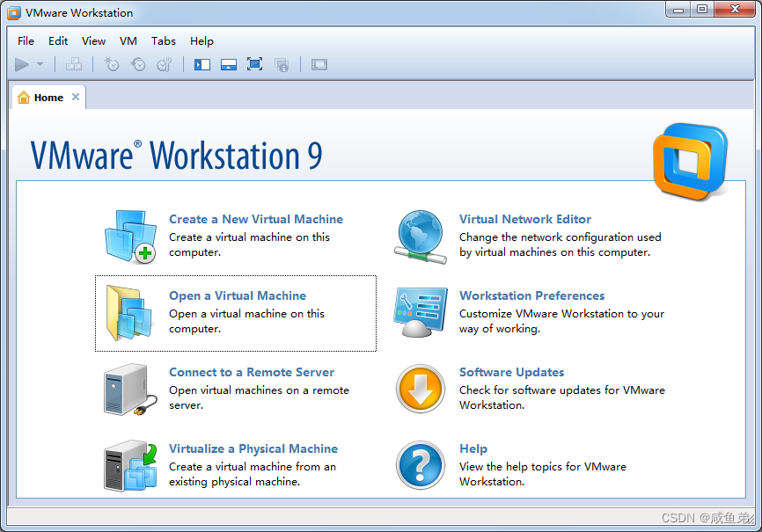Click 'Create a virtual machine on this computer.' text
Screen dimensions: 762x532
pos(249,244)
